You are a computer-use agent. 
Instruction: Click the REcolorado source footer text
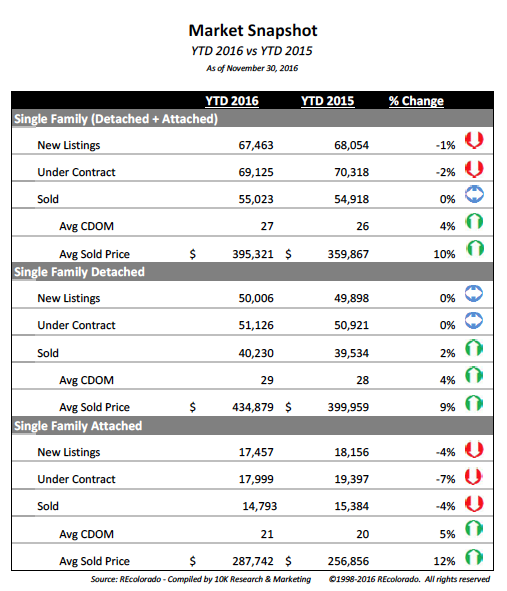pyautogui.click(x=201, y=579)
